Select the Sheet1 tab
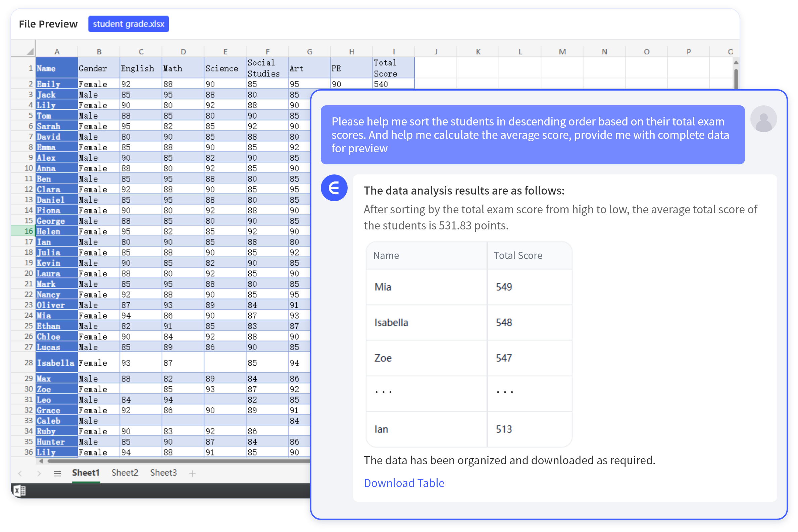 coord(86,473)
